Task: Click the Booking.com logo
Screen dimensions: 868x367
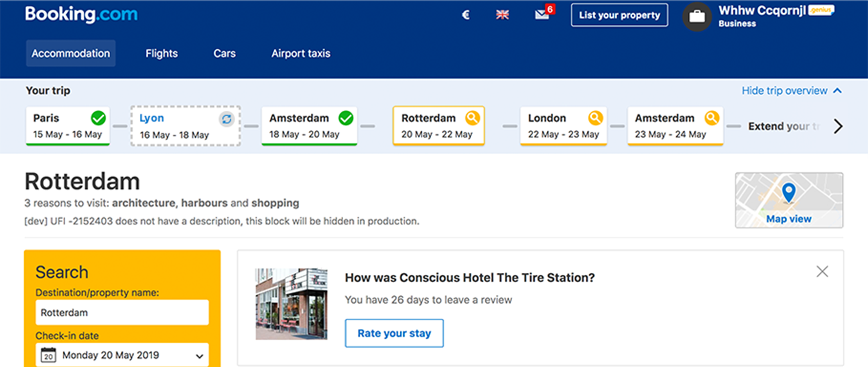Action: [81, 14]
